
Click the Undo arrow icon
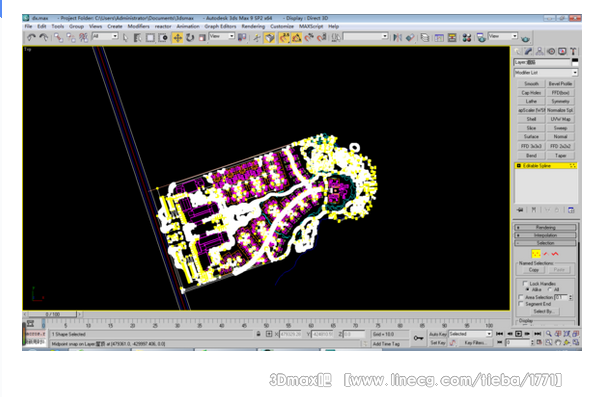[x=31, y=37]
